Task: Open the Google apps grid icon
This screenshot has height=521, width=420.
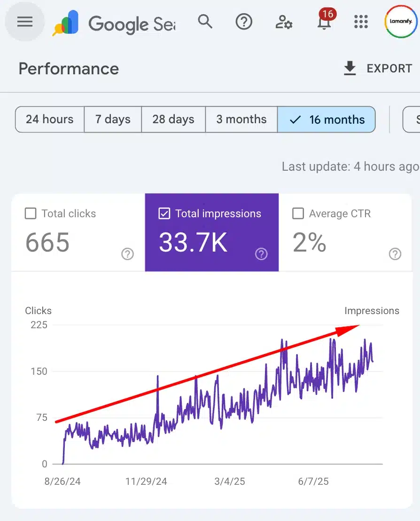Action: [x=361, y=22]
